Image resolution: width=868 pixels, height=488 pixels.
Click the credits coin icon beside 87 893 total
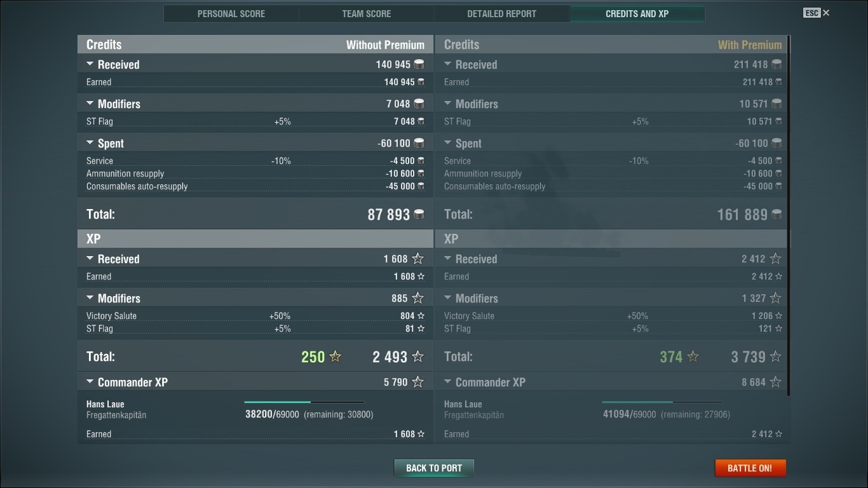pos(419,215)
